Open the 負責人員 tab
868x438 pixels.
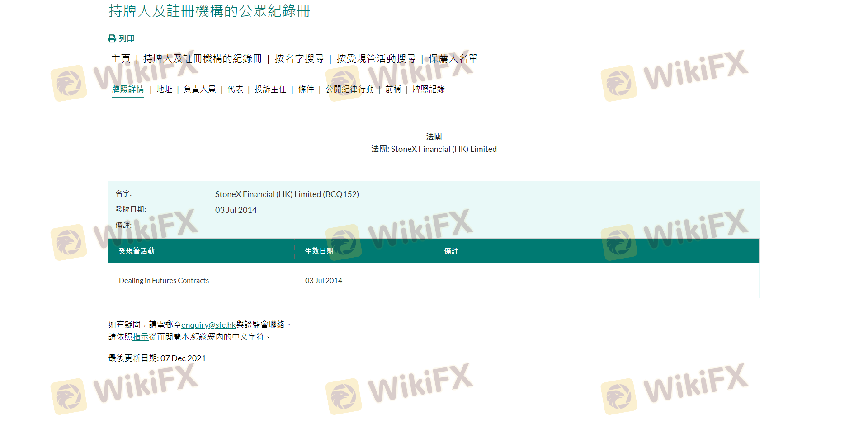199,89
